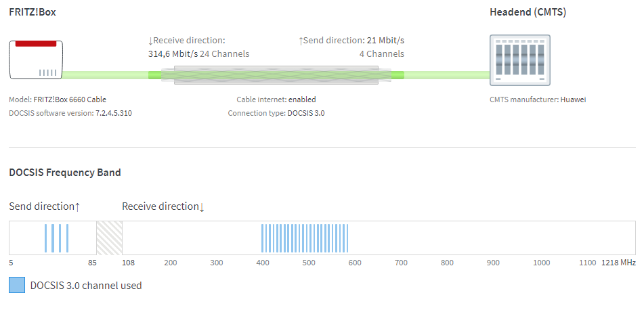Click the Connection type DOCSIS 3.0 label

[x=276, y=113]
